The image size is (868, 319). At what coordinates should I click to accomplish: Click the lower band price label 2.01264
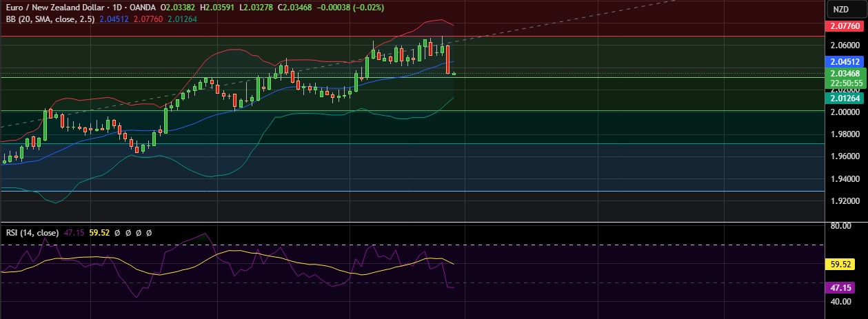click(846, 99)
